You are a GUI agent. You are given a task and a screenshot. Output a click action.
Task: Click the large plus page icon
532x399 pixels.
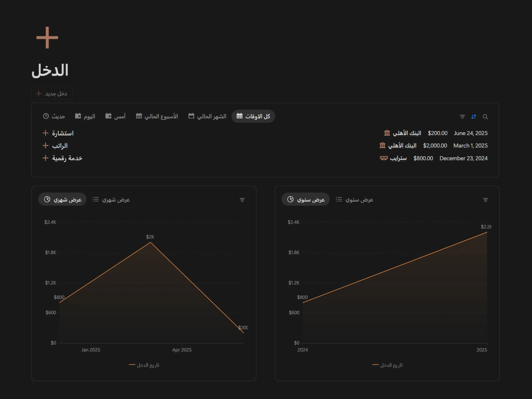[47, 38]
